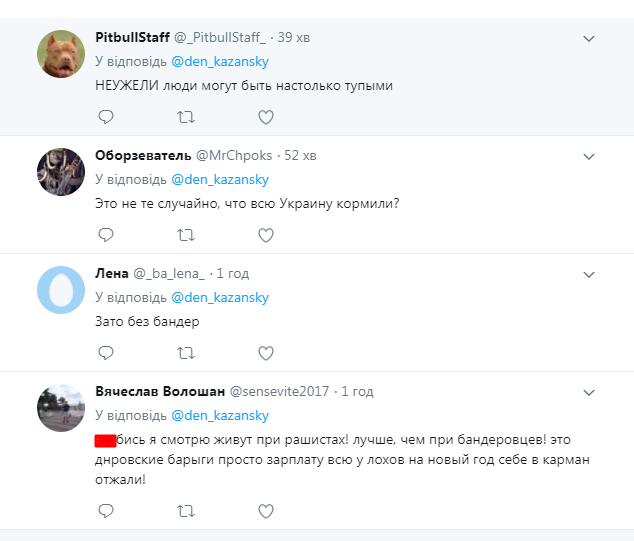Retweet Вячеслав Волошан's tweet
This screenshot has width=634, height=541.
(x=185, y=510)
